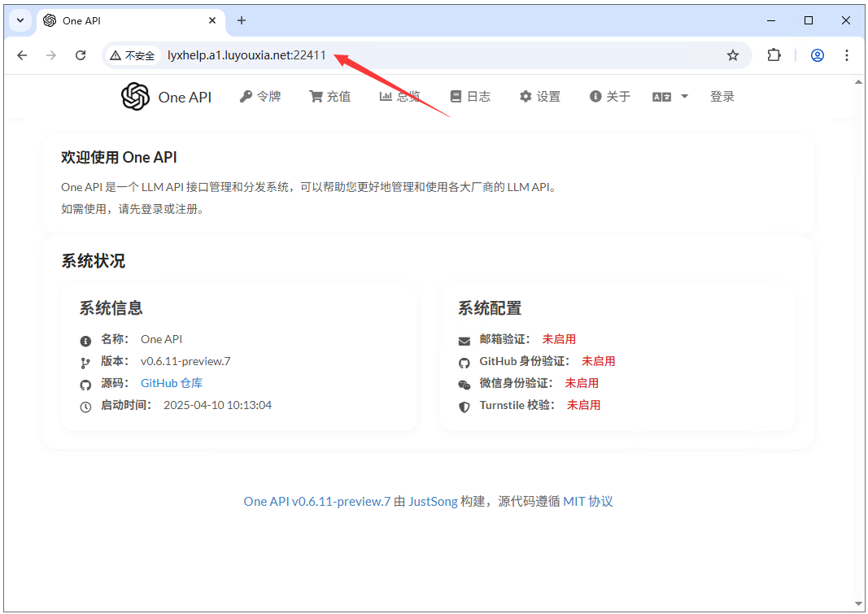
Task: Bookmark this page with star icon
Action: click(732, 55)
